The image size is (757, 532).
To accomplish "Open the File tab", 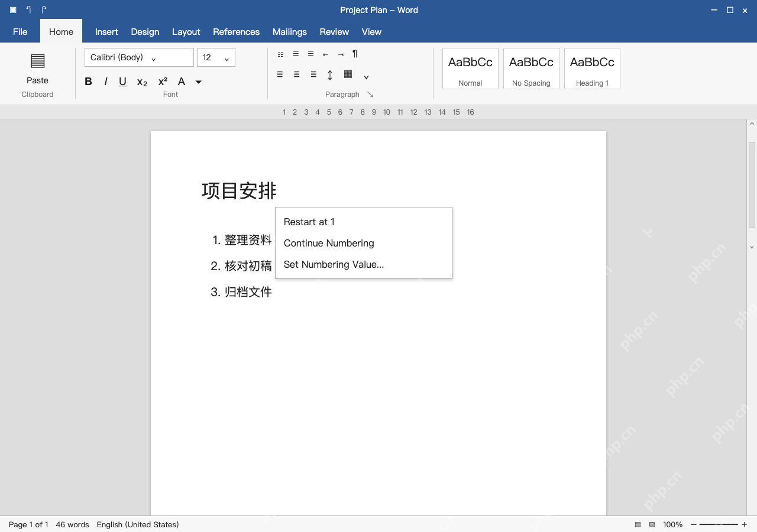I will pyautogui.click(x=20, y=32).
